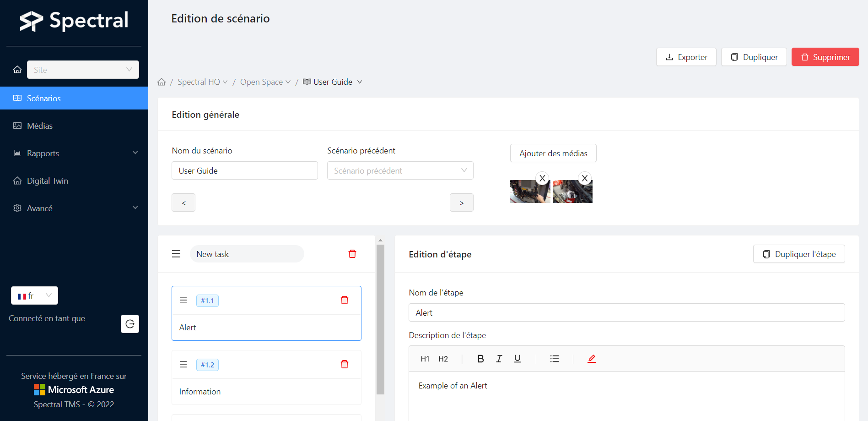868x421 pixels.
Task: Click the Nom du scénario input field
Action: coord(245,170)
